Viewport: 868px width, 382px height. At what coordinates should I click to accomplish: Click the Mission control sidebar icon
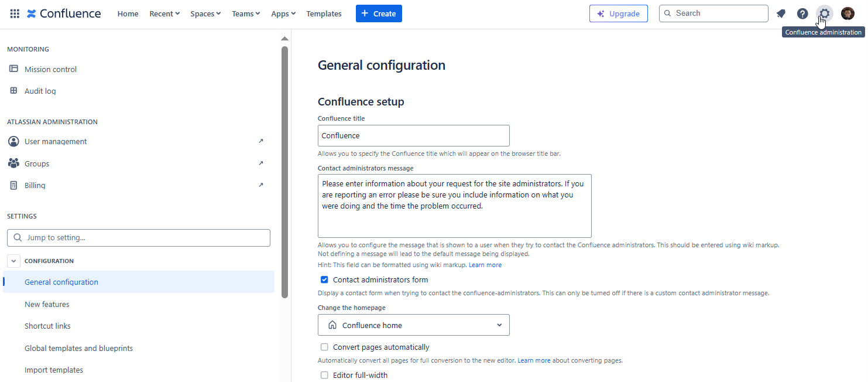[x=13, y=69]
